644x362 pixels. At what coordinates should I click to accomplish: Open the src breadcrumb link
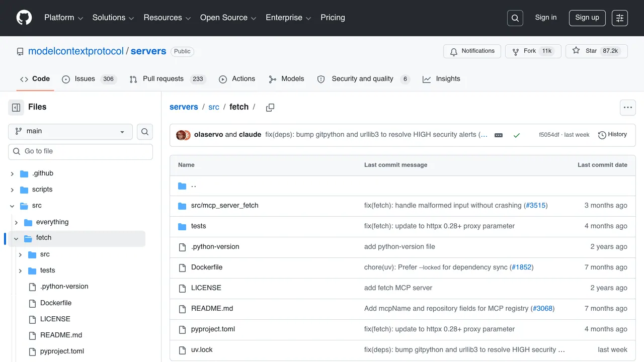click(x=214, y=107)
